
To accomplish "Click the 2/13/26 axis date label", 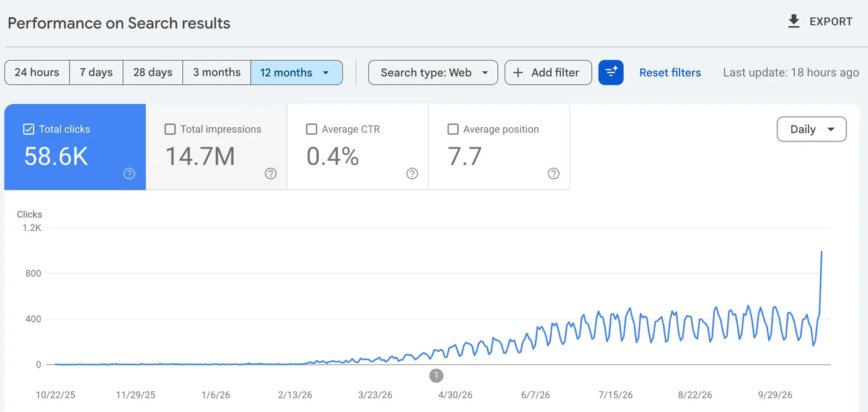I will pyautogui.click(x=296, y=395).
